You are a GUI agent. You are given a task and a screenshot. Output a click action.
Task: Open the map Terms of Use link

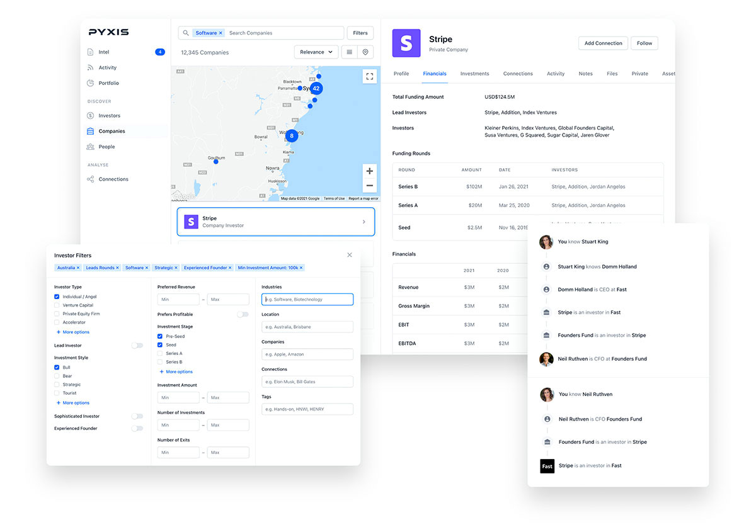334,198
